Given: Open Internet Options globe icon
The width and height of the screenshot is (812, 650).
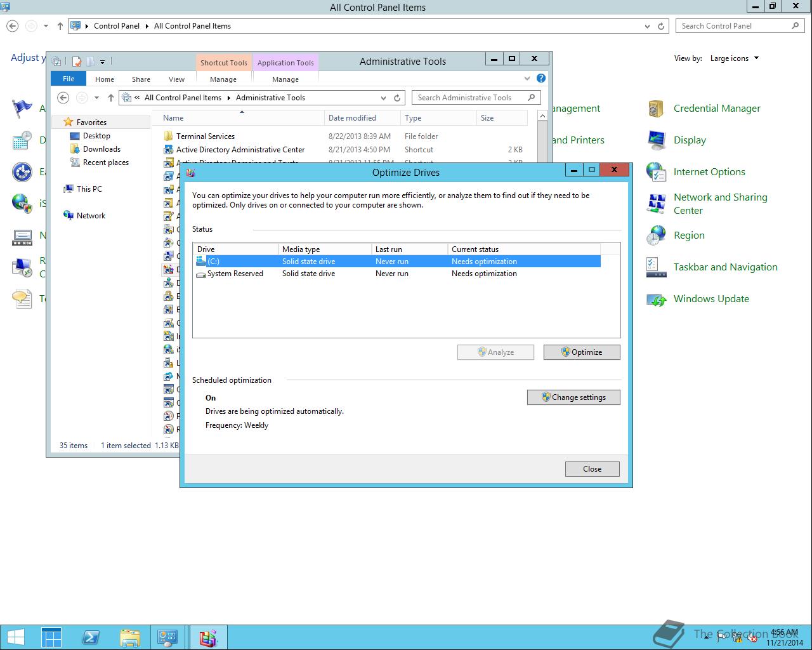Looking at the screenshot, I should click(656, 172).
